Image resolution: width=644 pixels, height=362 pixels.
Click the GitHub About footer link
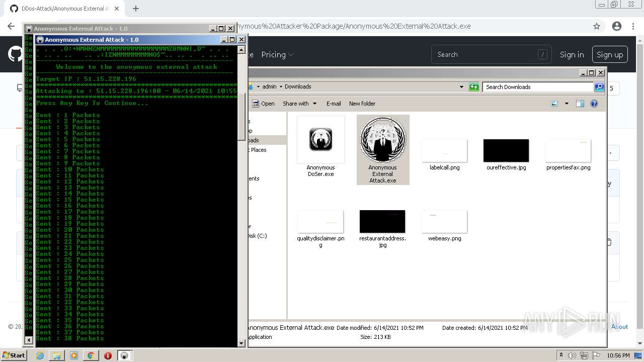click(x=619, y=327)
